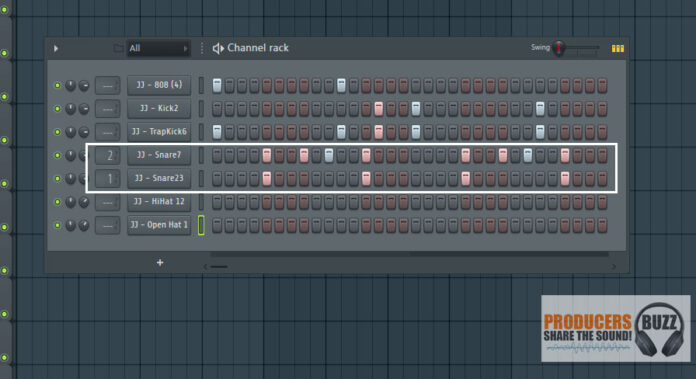Open the JJ - Snare23 mixer track selector 1
The height and width of the screenshot is (379, 696).
click(x=107, y=178)
